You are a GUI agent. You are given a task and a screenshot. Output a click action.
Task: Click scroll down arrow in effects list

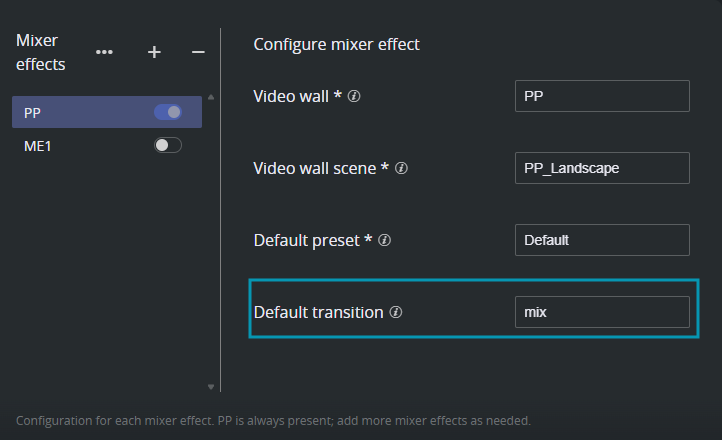(211, 387)
